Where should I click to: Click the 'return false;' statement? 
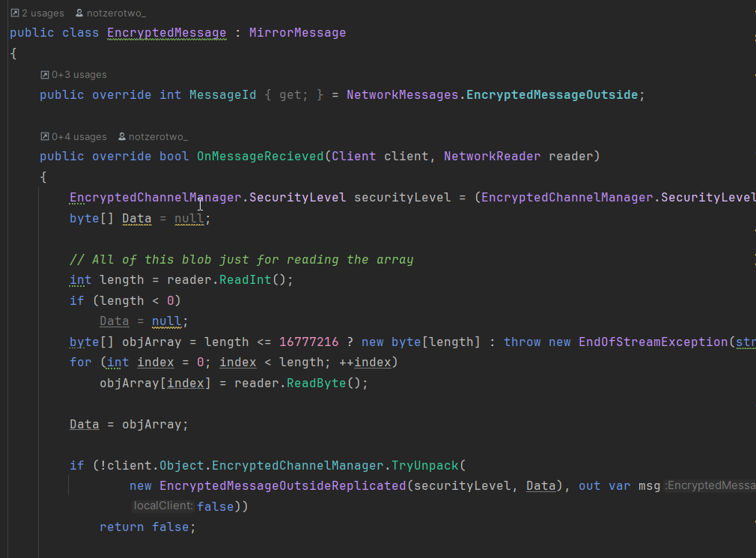(147, 527)
